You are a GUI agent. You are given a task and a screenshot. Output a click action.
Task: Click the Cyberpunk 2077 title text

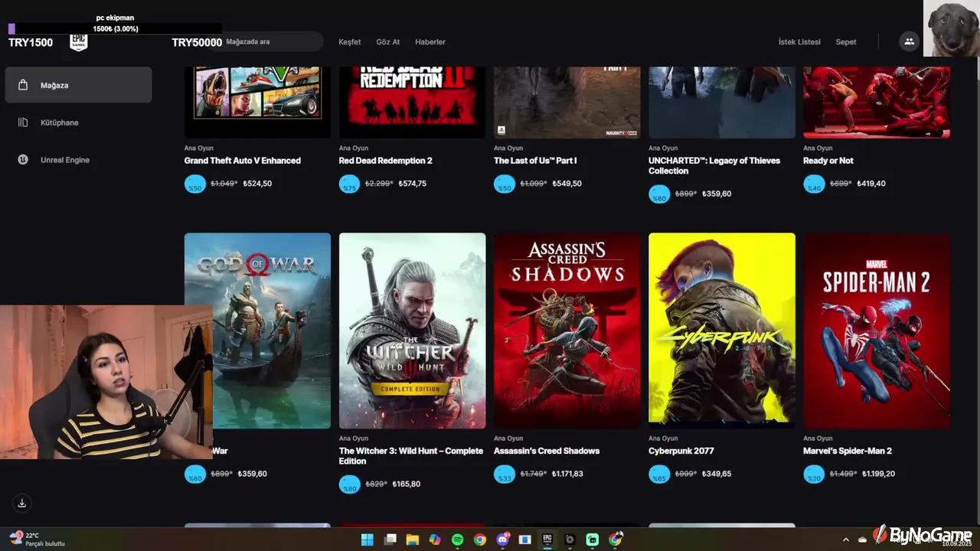point(681,451)
